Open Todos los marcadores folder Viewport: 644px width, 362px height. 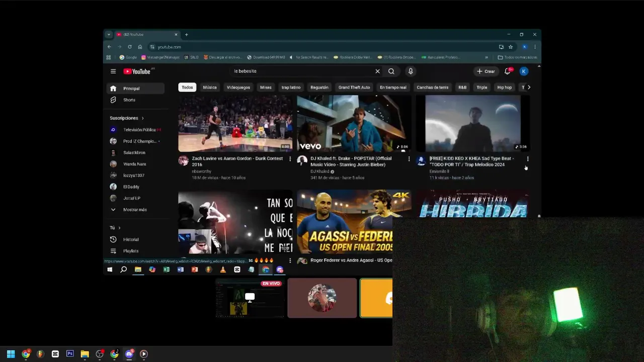coord(517,57)
